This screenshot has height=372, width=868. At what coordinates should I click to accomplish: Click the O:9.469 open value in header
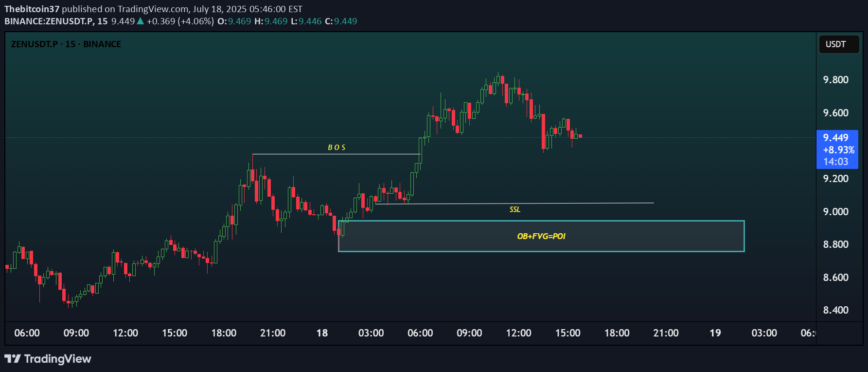pyautogui.click(x=234, y=21)
